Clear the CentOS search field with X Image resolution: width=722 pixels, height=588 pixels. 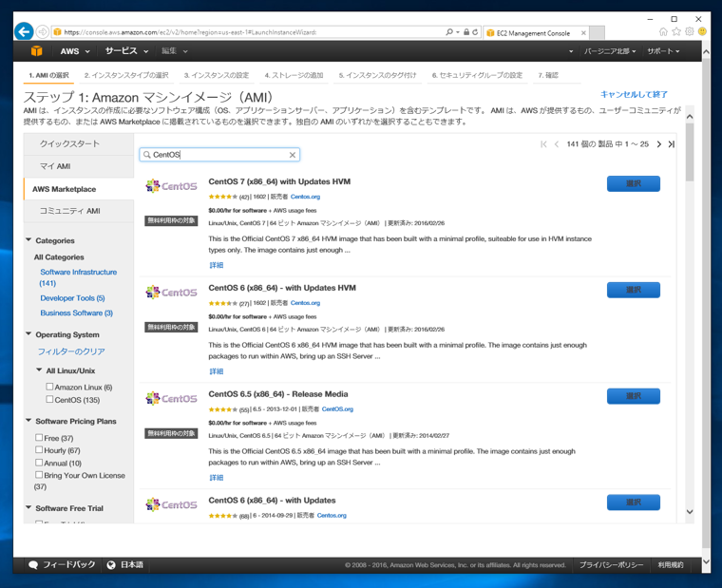[292, 155]
